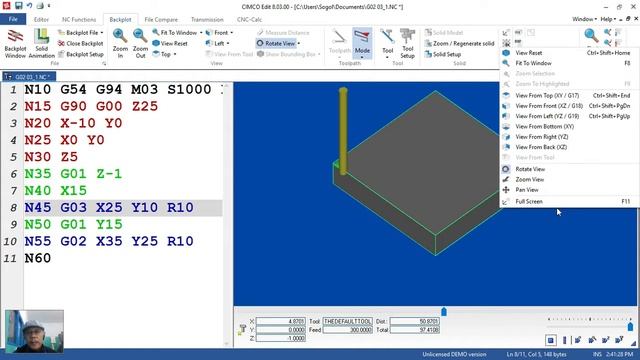The image size is (640, 360).
Task: Click the Tool name field THEDEFAULTTOOL
Action: 347,322
